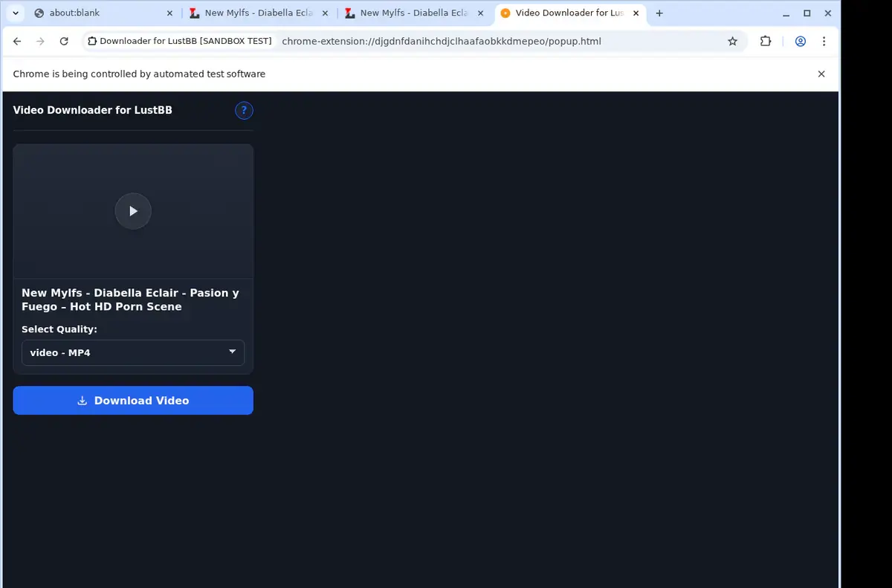Minimize the Chrome window
The height and width of the screenshot is (588, 892).
pyautogui.click(x=786, y=13)
